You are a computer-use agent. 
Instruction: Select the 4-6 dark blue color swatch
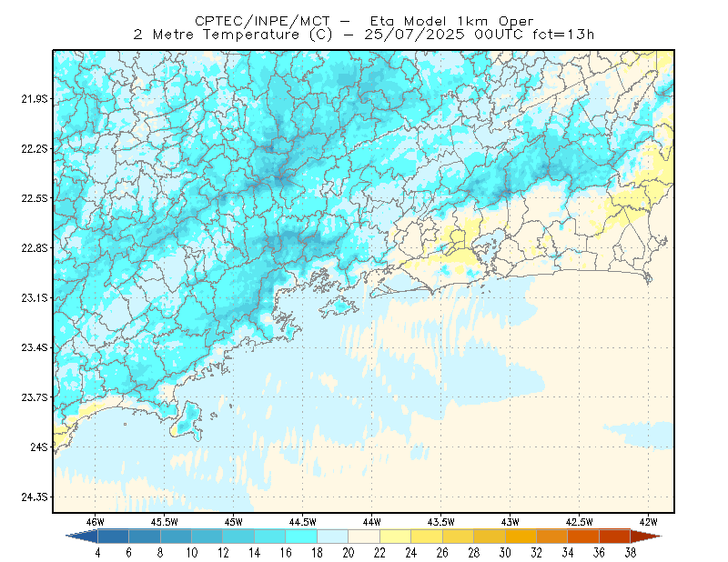coord(113,537)
